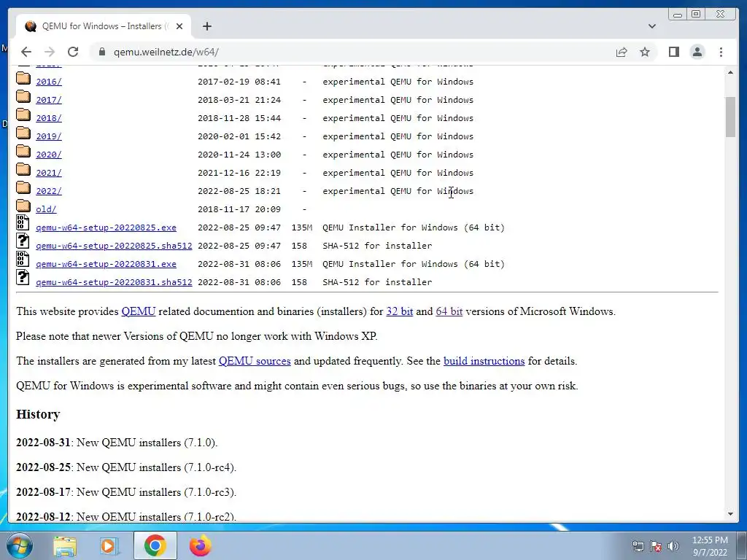This screenshot has height=560, width=747.
Task: Click the 2016 folder icon
Action: pyautogui.click(x=23, y=78)
